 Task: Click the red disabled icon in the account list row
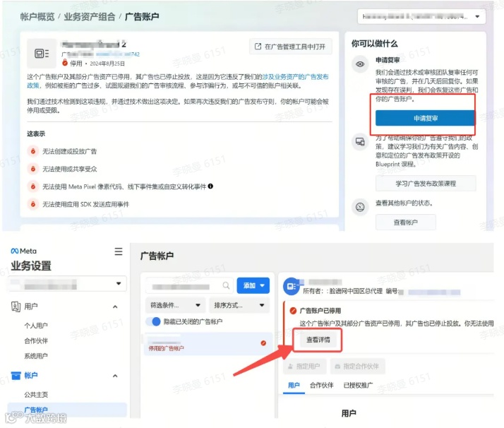coord(263,343)
